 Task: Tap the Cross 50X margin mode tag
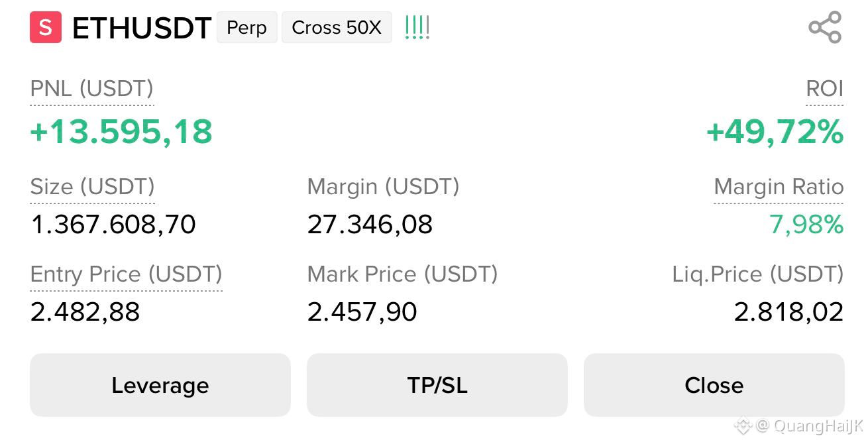tap(337, 27)
